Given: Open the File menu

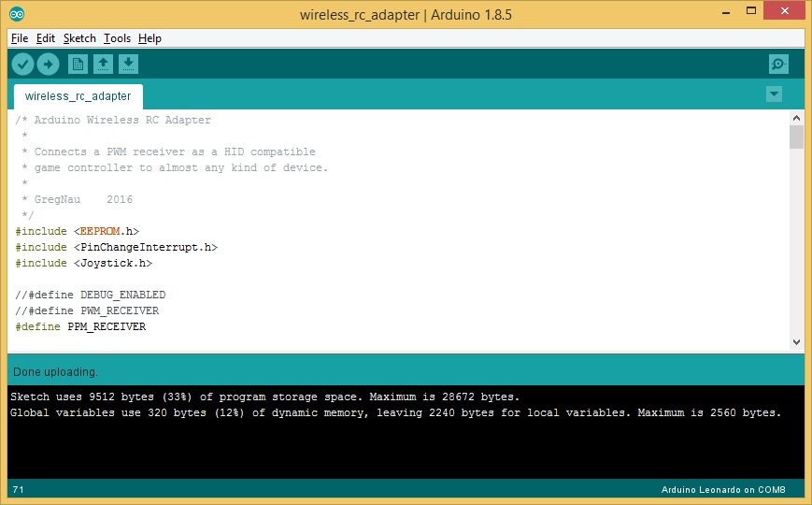Looking at the screenshot, I should (x=20, y=38).
